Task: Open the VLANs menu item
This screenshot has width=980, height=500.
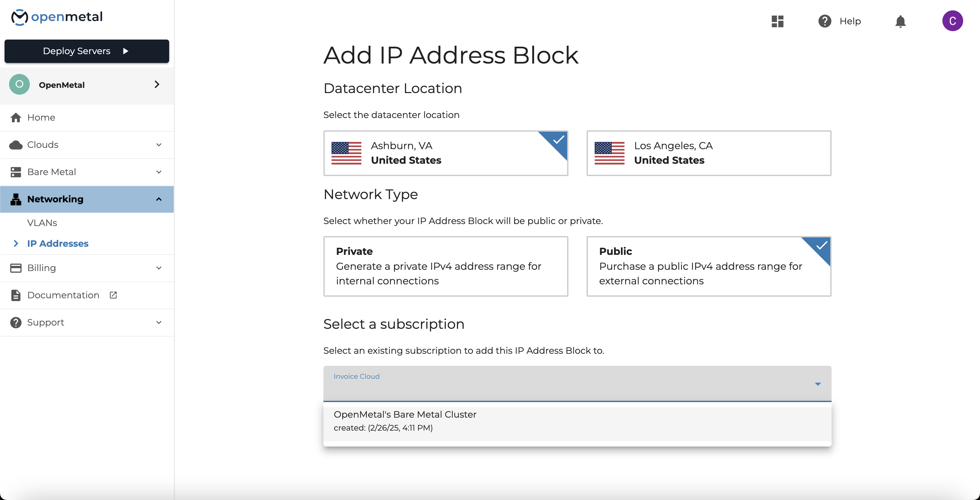Action: tap(42, 223)
